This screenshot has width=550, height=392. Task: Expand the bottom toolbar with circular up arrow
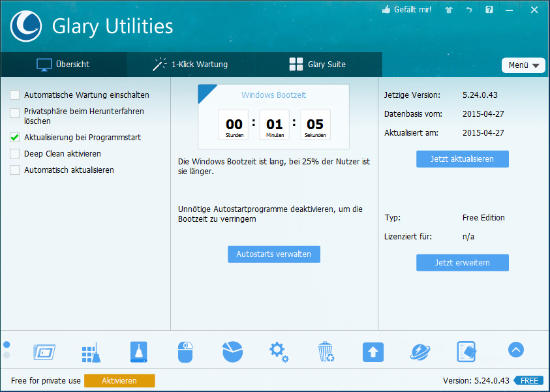click(x=516, y=350)
